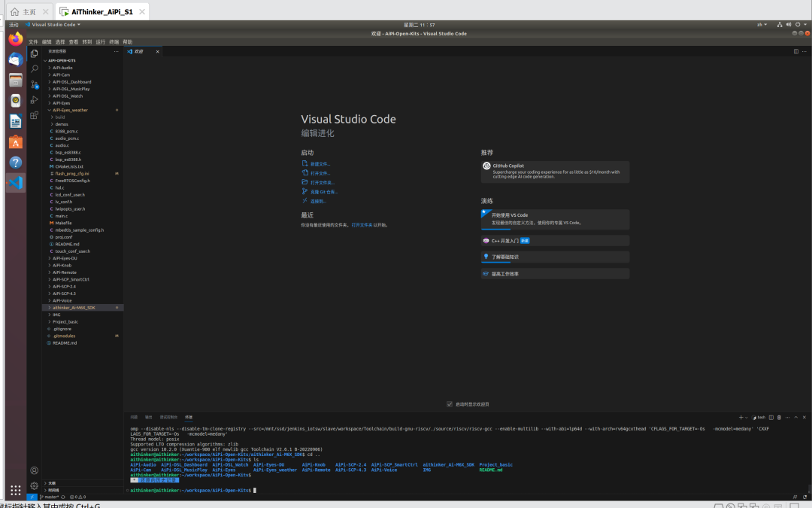Click the master branch in status bar

50,497
